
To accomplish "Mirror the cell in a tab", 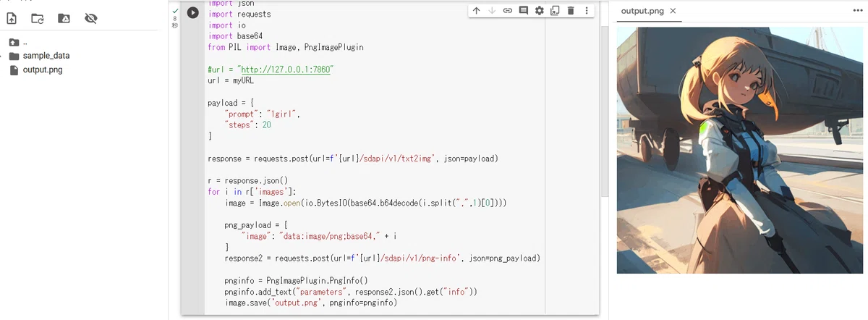I will click(555, 10).
